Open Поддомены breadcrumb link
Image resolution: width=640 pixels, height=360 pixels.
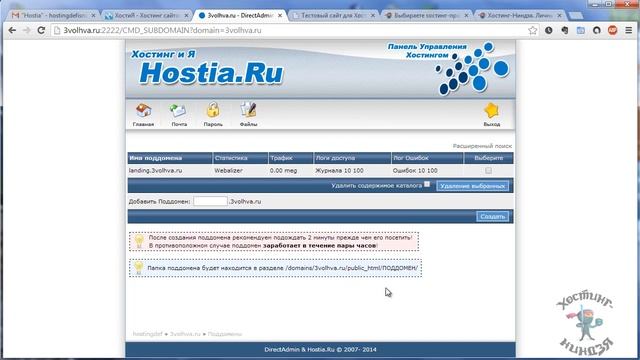[x=225, y=334]
